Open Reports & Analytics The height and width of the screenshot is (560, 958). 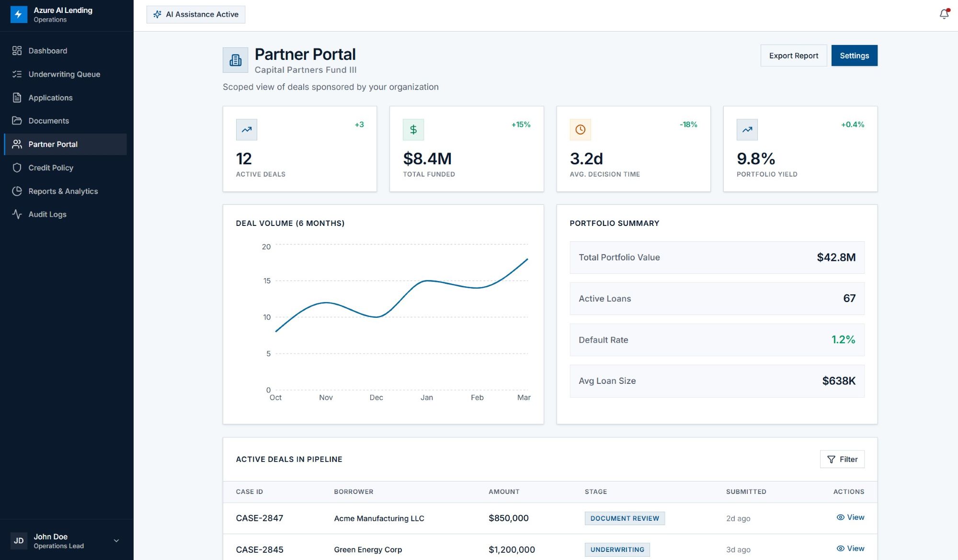[65, 191]
